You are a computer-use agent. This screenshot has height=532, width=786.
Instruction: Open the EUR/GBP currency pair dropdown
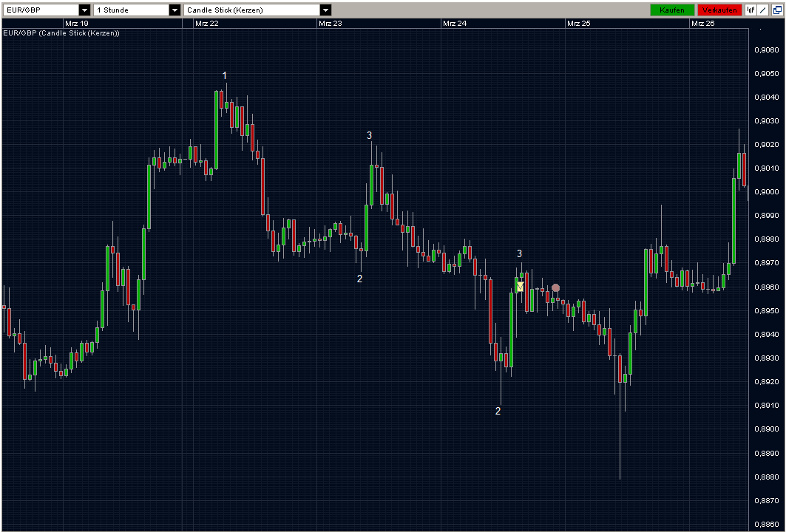tap(46, 10)
